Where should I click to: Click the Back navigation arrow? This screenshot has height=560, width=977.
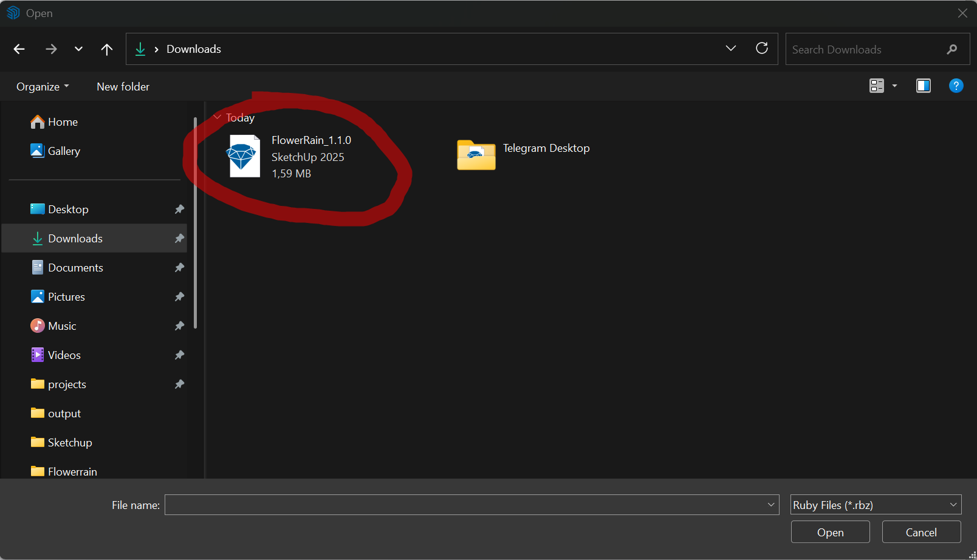(19, 49)
